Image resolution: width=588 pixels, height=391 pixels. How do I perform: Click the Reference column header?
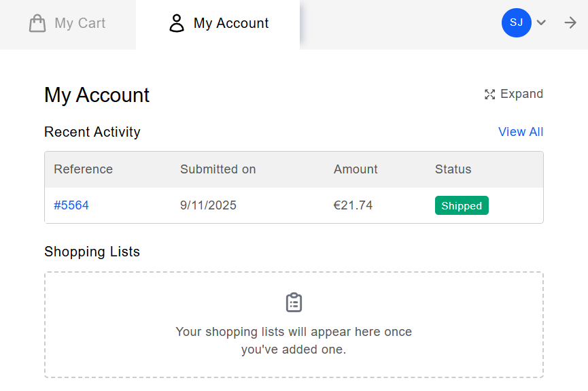click(84, 169)
